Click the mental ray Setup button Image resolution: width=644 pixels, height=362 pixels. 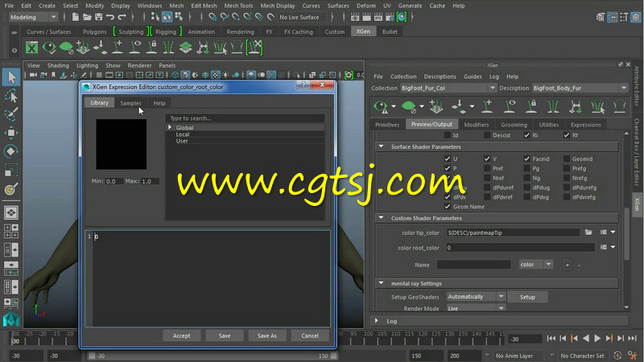527,297
